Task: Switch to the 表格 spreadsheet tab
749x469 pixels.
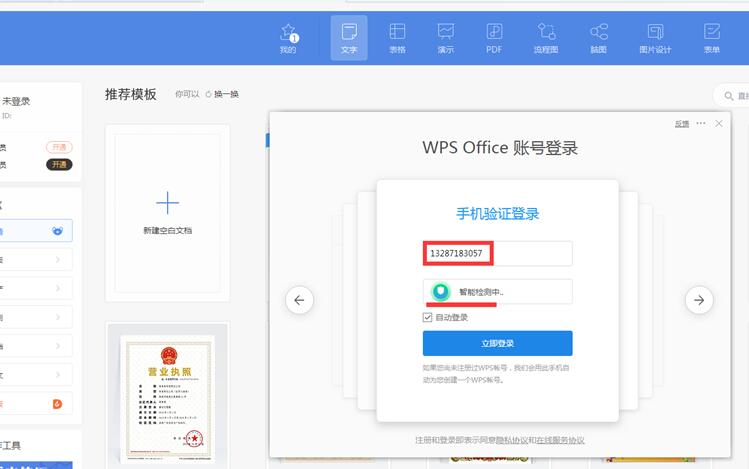Action: click(x=397, y=38)
